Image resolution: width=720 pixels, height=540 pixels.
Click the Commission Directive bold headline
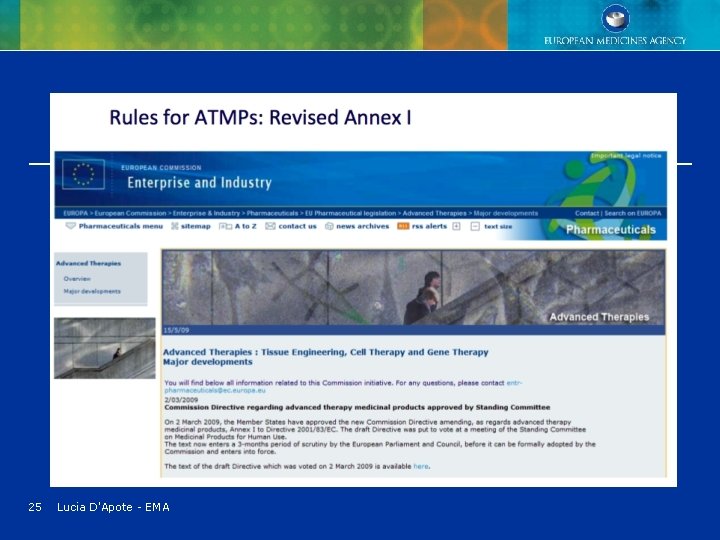(357, 407)
